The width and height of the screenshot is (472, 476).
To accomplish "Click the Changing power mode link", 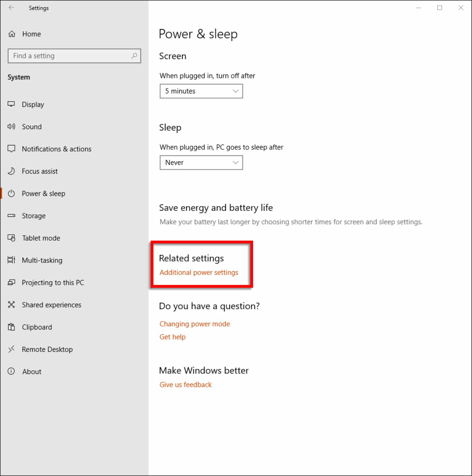I will pos(195,324).
